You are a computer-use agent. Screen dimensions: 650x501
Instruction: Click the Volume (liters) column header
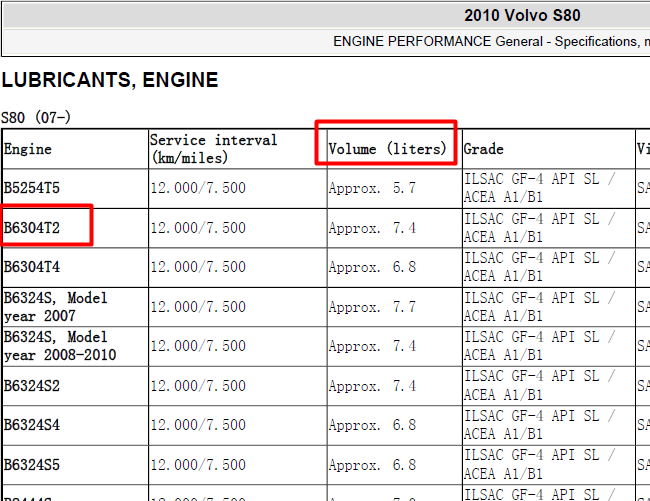387,149
